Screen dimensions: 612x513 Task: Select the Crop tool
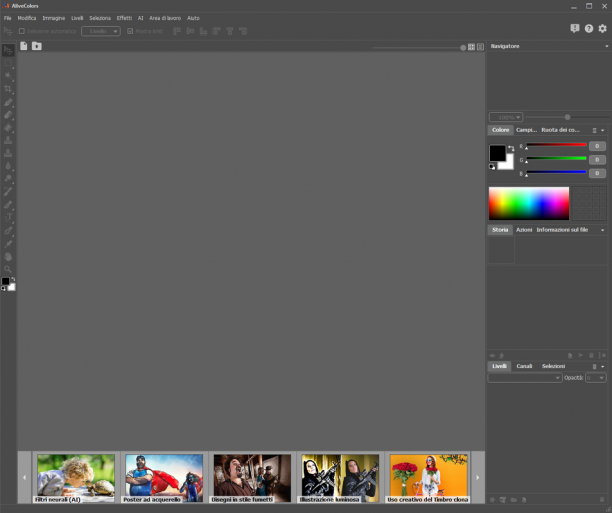point(8,89)
